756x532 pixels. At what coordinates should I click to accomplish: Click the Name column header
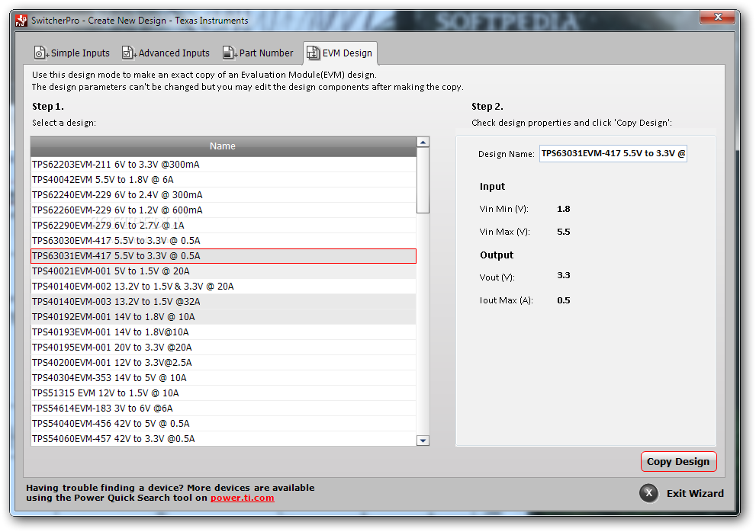click(224, 146)
